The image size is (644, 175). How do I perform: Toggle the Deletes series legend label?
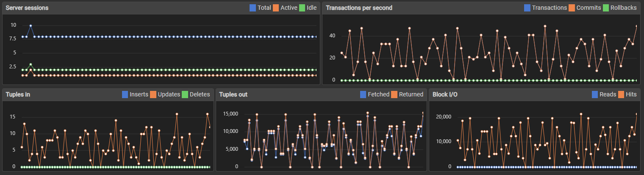point(200,94)
